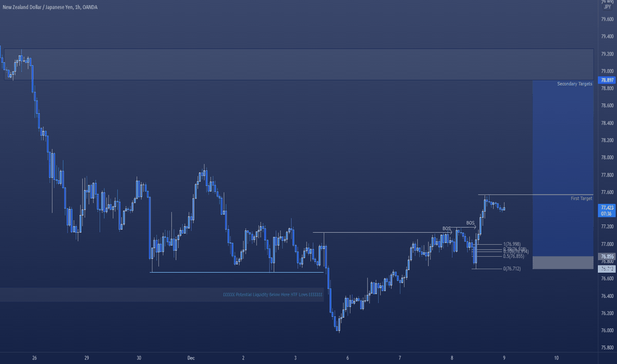
Task: Click the Fib level 1(76.998) label
Action: tap(512, 244)
